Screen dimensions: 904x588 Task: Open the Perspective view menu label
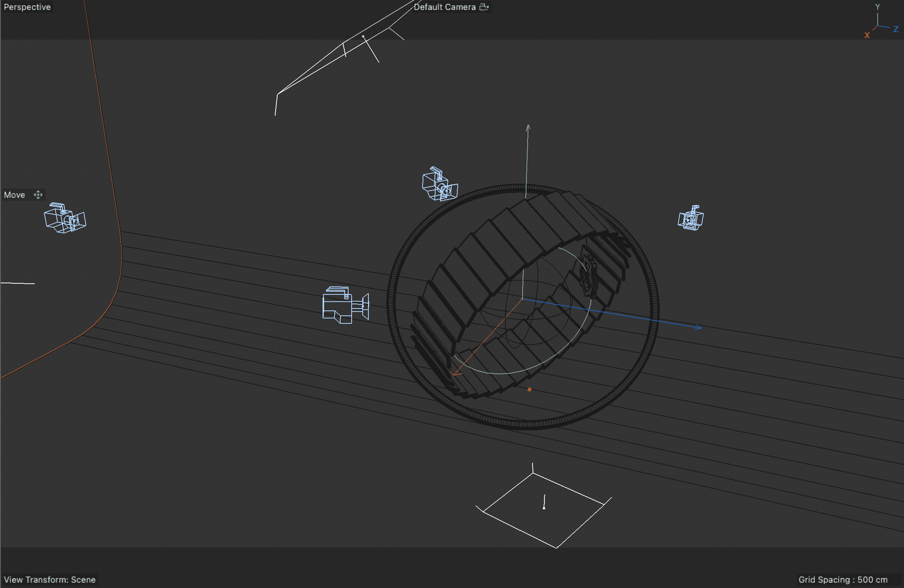tap(27, 7)
